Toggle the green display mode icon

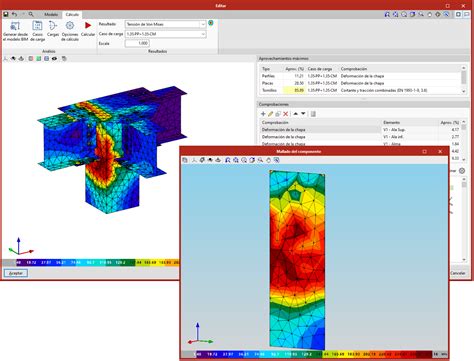39,59
